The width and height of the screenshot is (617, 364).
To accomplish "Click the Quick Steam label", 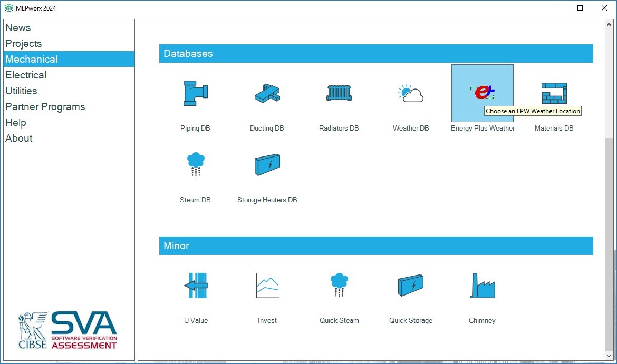I will point(339,320).
